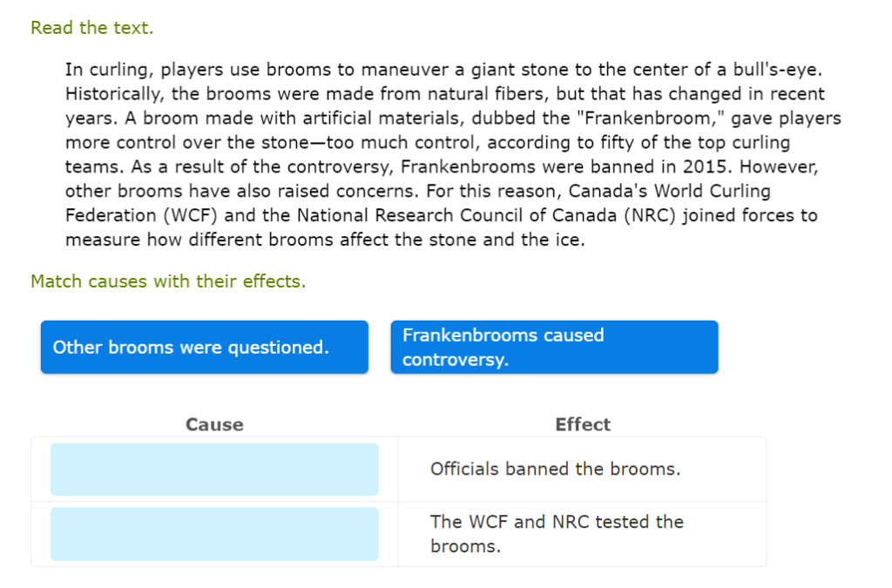Screen dimensions: 892x588
Task: Click the empty cause slot beside the WCF and NRC effect
Action: 214,534
